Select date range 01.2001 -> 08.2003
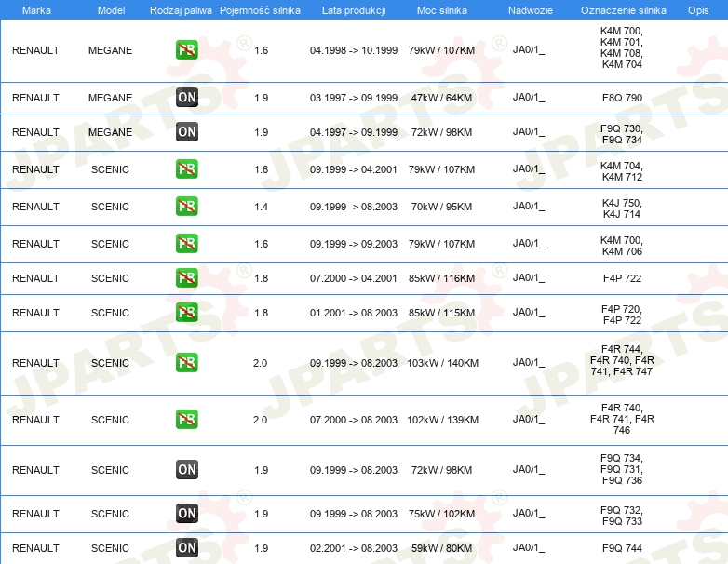The width and height of the screenshot is (728, 564). (x=354, y=313)
